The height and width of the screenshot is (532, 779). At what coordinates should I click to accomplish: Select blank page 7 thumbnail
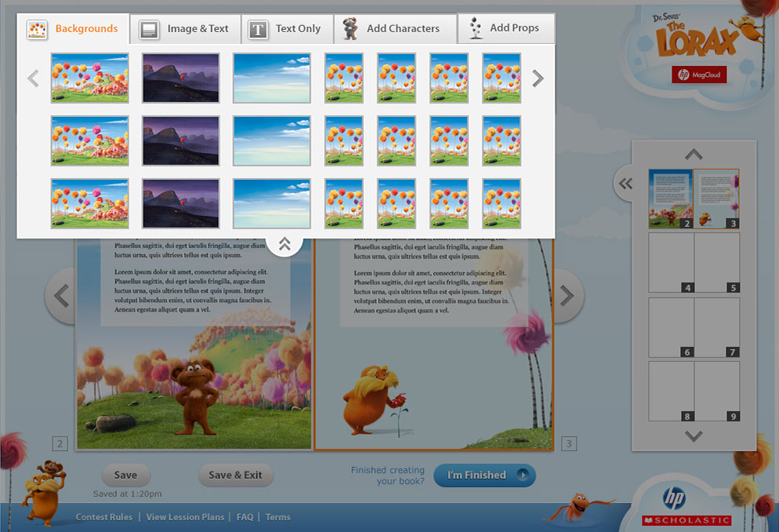pos(717,327)
